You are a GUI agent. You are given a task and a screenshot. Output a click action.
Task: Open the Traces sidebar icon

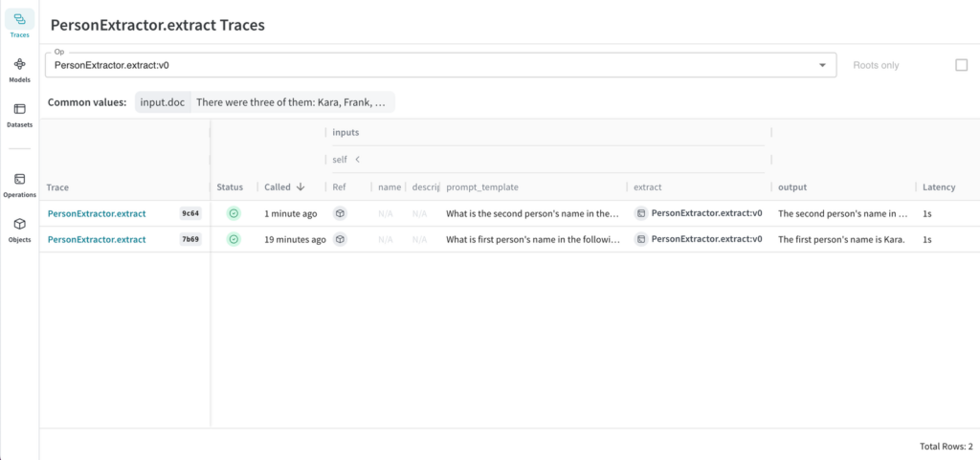19,21
